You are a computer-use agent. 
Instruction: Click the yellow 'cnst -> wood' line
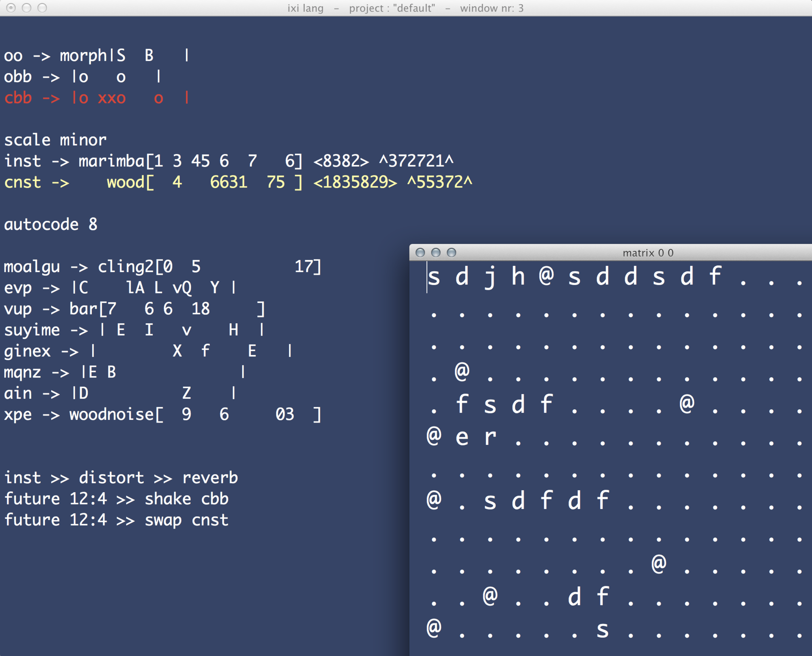point(238,182)
